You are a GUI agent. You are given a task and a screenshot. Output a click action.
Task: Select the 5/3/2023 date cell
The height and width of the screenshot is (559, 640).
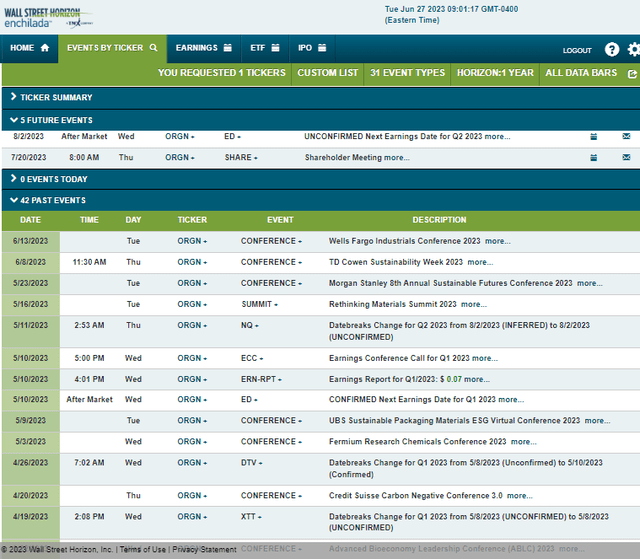click(31, 442)
